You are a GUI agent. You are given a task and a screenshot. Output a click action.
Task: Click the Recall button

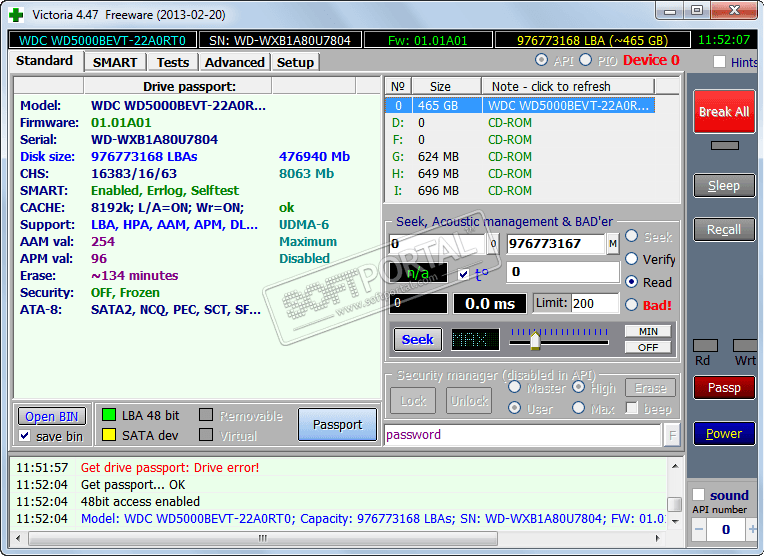click(724, 230)
